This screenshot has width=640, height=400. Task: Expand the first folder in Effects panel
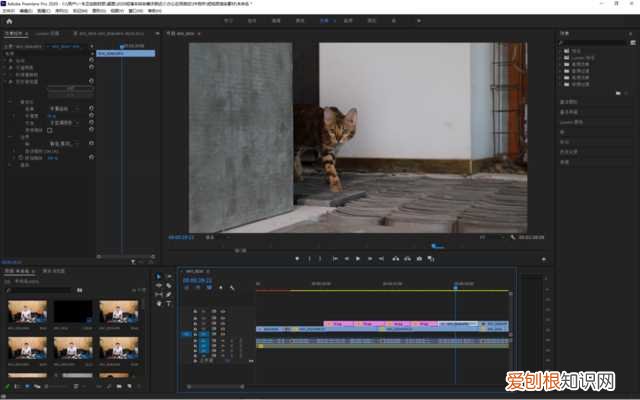coord(563,49)
